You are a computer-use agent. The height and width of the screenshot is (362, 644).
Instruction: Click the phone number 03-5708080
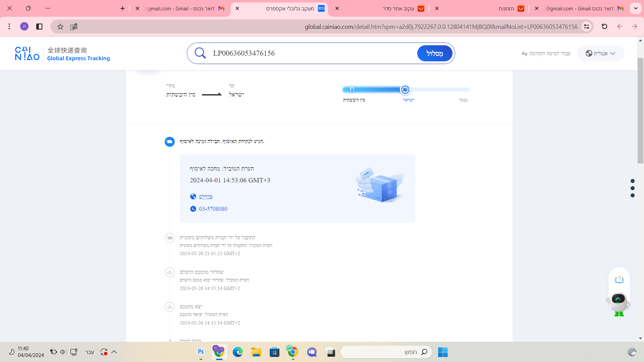213,209
